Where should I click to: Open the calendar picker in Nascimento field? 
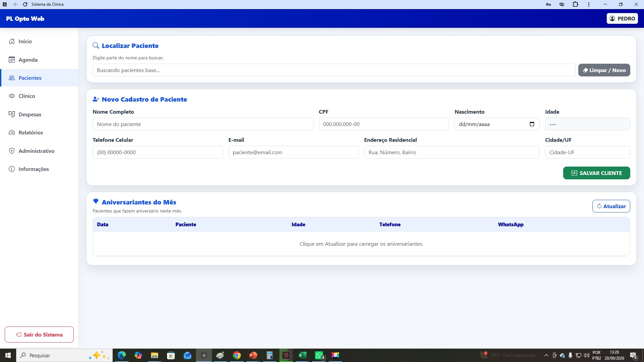pos(532,124)
